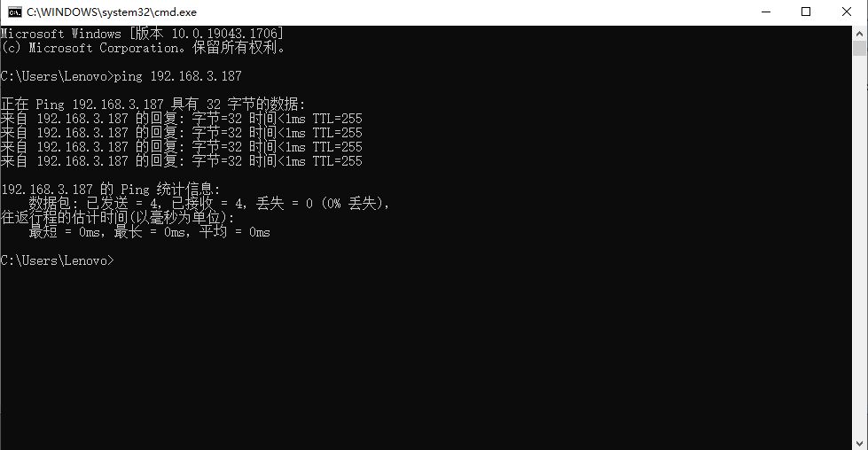Screen dimensions: 868x450
Task: Click the scrollbar up arrow
Action: [x=860, y=33]
